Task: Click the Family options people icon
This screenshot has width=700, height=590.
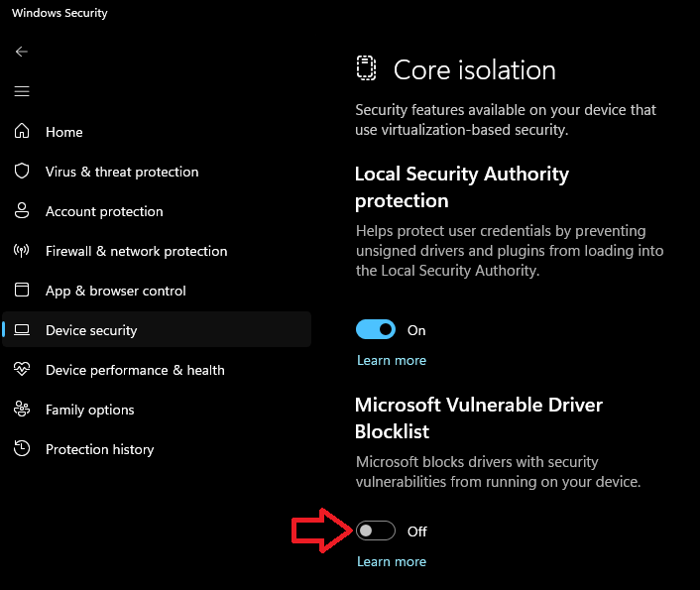Action: click(x=22, y=409)
